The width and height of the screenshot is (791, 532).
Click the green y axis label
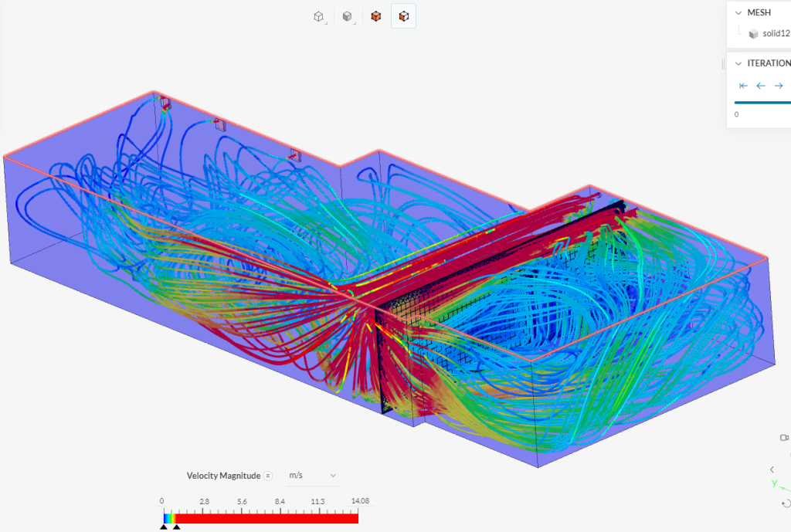(774, 483)
